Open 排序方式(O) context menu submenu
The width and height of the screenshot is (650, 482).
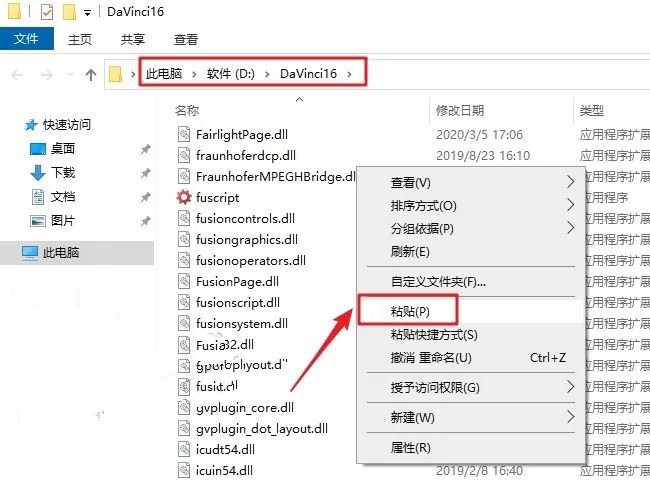(x=471, y=206)
